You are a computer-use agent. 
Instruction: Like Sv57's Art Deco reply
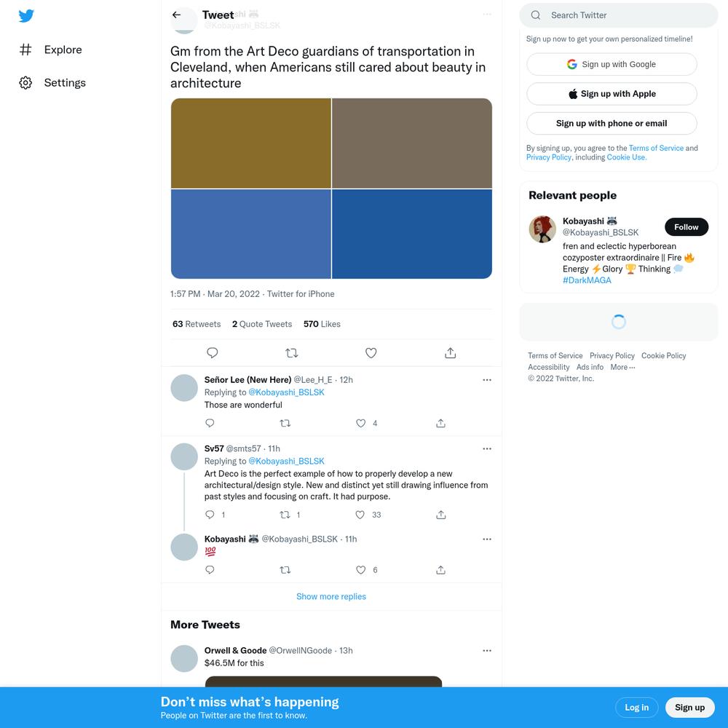[360, 515]
